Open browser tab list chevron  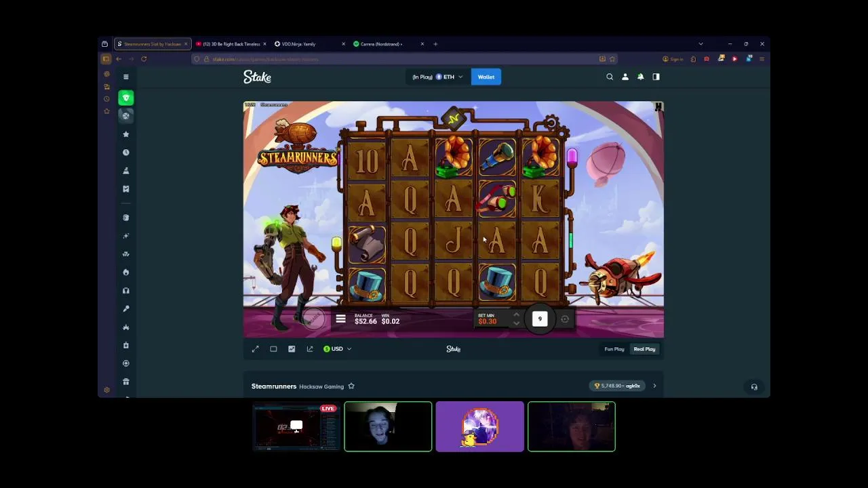(701, 44)
